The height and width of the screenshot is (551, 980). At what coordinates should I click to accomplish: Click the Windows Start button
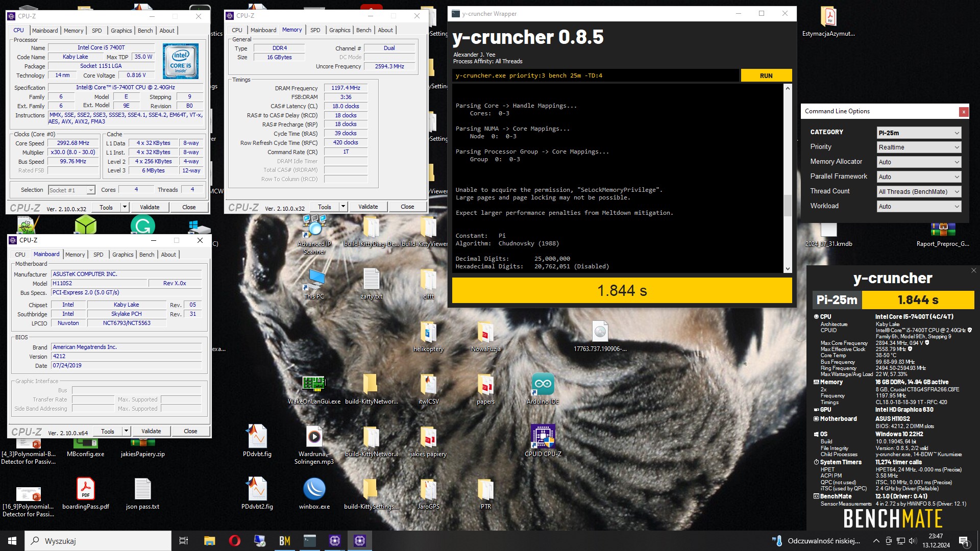12,541
